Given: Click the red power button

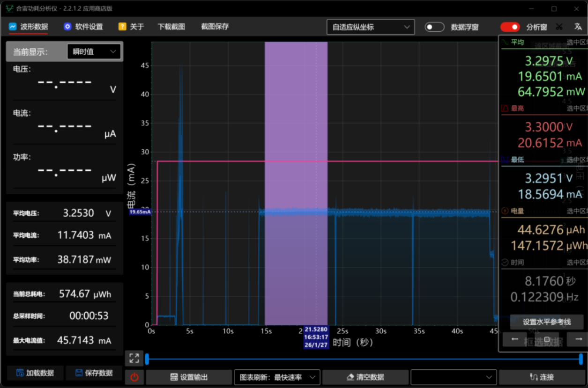Looking at the screenshot, I should [x=134, y=377].
